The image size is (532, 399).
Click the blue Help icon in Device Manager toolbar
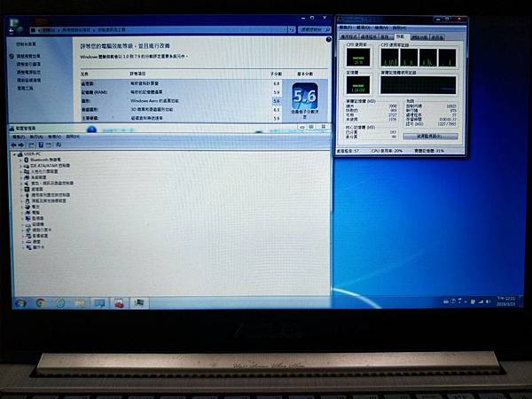point(41,145)
